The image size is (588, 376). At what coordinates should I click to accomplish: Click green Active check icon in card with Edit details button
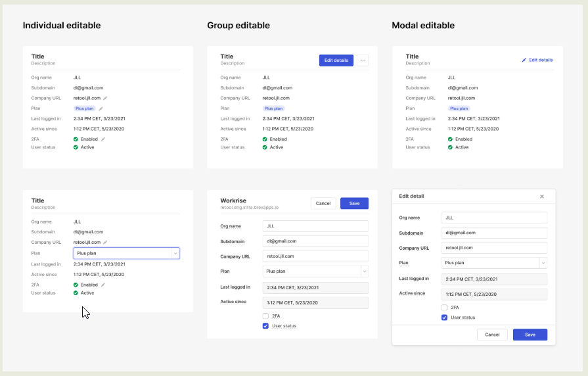point(265,147)
